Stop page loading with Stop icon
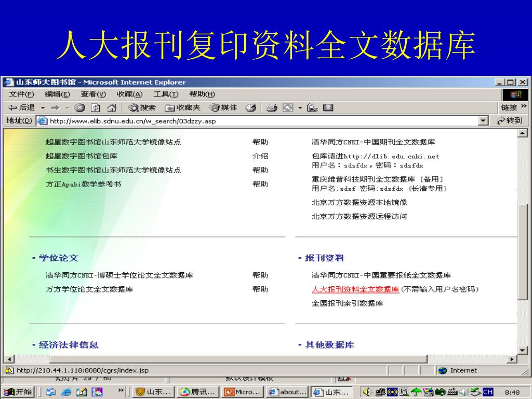The height and width of the screenshot is (399, 532). (x=79, y=108)
